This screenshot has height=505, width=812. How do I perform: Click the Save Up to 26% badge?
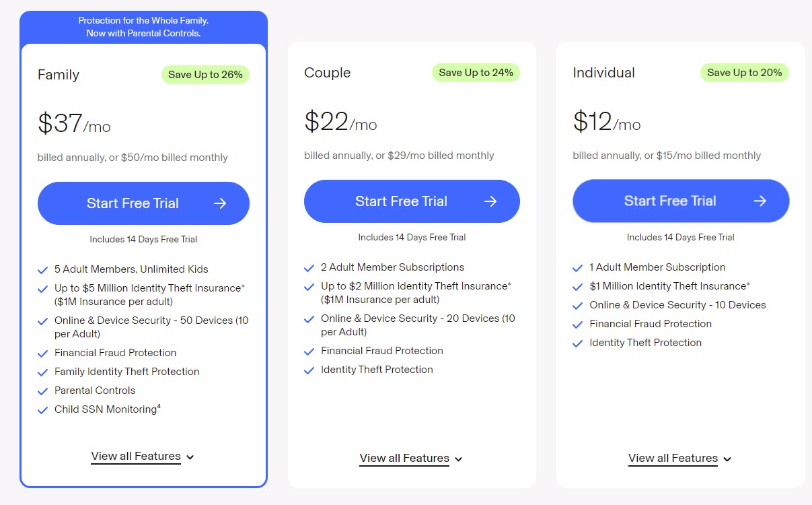pos(205,75)
